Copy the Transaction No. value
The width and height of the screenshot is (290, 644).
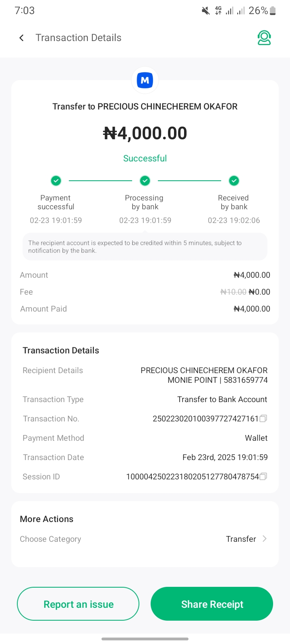click(x=263, y=419)
